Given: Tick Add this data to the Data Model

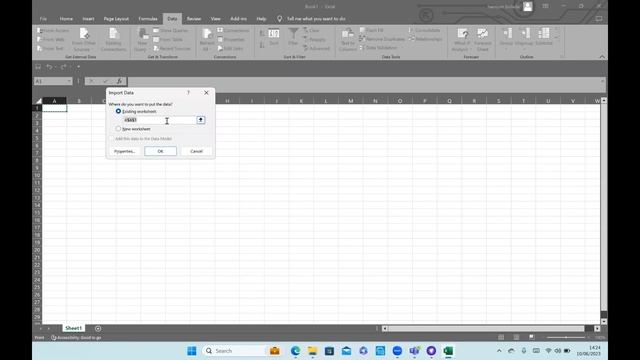Looking at the screenshot, I should point(112,138).
